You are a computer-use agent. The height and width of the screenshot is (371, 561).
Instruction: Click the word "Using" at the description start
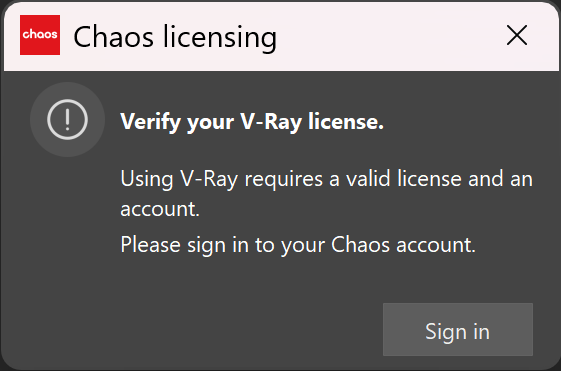click(x=147, y=179)
